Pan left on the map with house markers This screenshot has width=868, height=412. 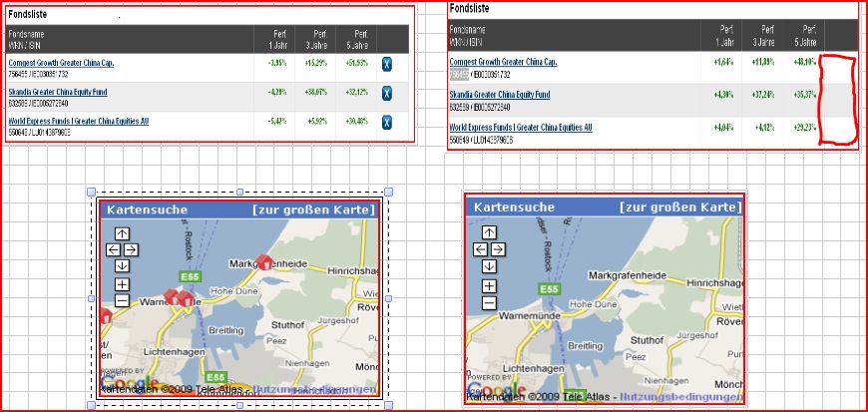pos(113,249)
